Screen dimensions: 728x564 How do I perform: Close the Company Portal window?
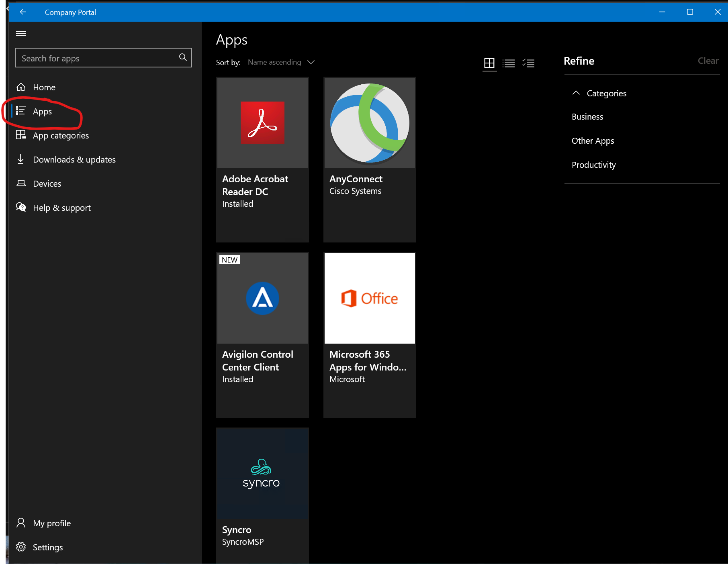(x=717, y=12)
